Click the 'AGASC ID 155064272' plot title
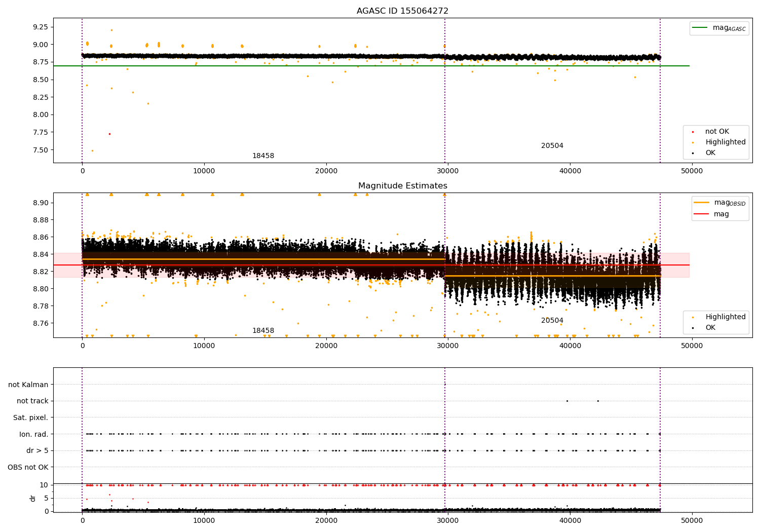760x532 pixels. (x=402, y=11)
